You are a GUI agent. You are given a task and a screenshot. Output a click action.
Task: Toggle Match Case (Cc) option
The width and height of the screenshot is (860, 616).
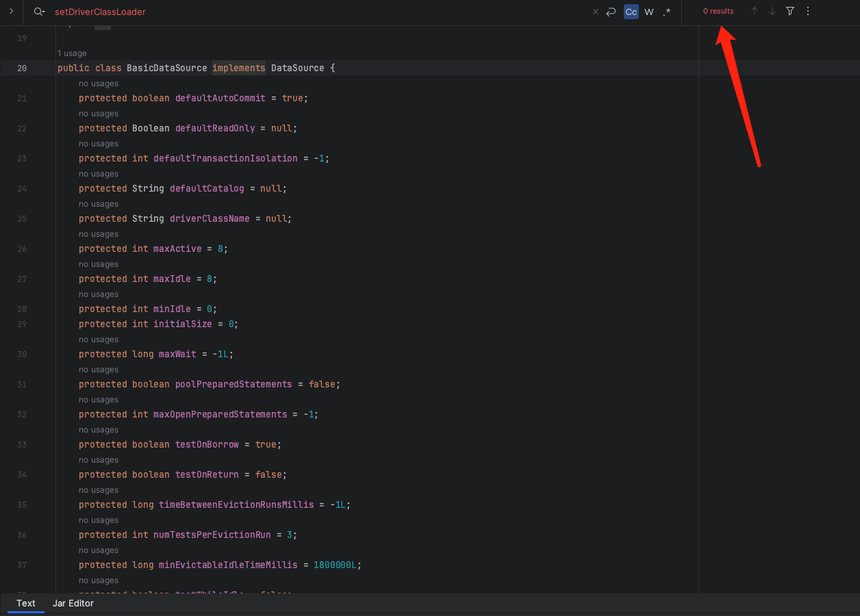point(631,12)
